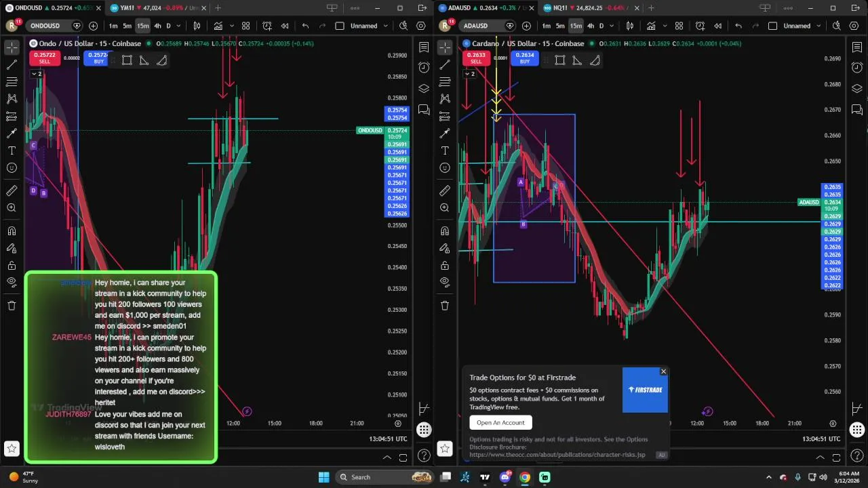
Task: Click the trash remove icon in ADAUSD window
Action: (445, 306)
